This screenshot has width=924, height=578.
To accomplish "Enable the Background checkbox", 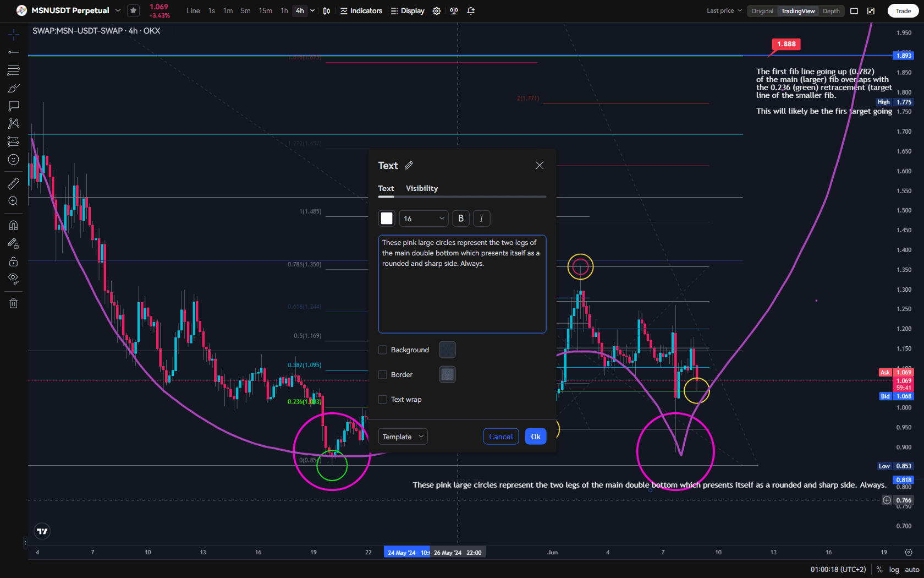I will click(383, 350).
